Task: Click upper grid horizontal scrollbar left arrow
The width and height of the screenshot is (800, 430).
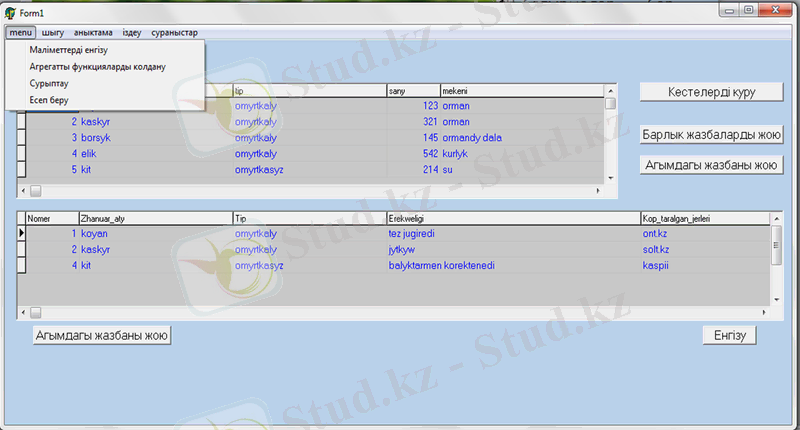Action: [23, 191]
